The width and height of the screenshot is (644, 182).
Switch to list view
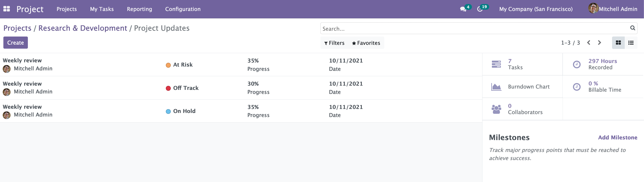point(631,43)
